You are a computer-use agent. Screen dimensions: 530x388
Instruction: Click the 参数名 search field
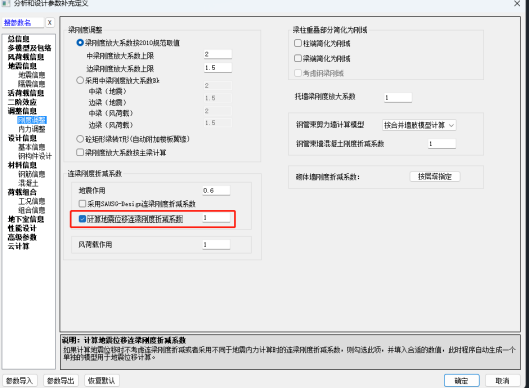pyautogui.click(x=23, y=23)
